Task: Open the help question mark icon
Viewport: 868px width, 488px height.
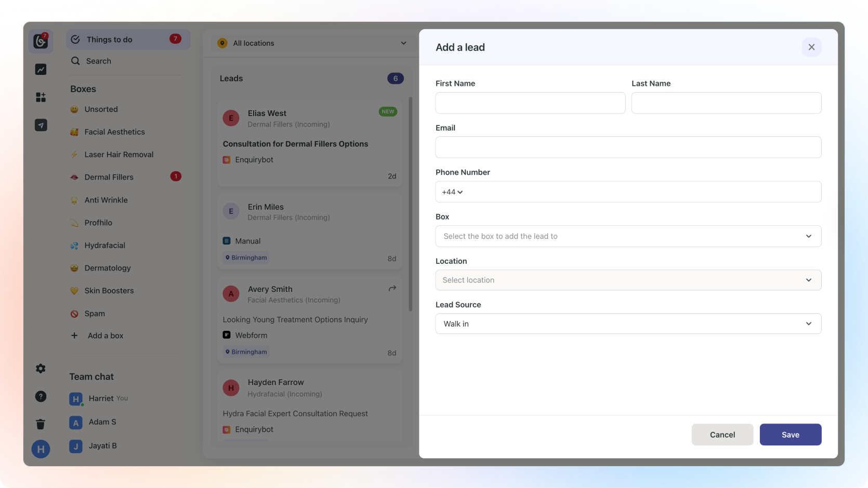Action: [41, 396]
